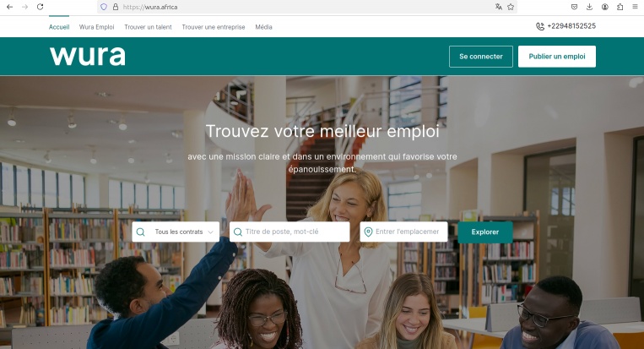Click the Se connecter button
The height and width of the screenshot is (349, 644).
click(x=481, y=57)
